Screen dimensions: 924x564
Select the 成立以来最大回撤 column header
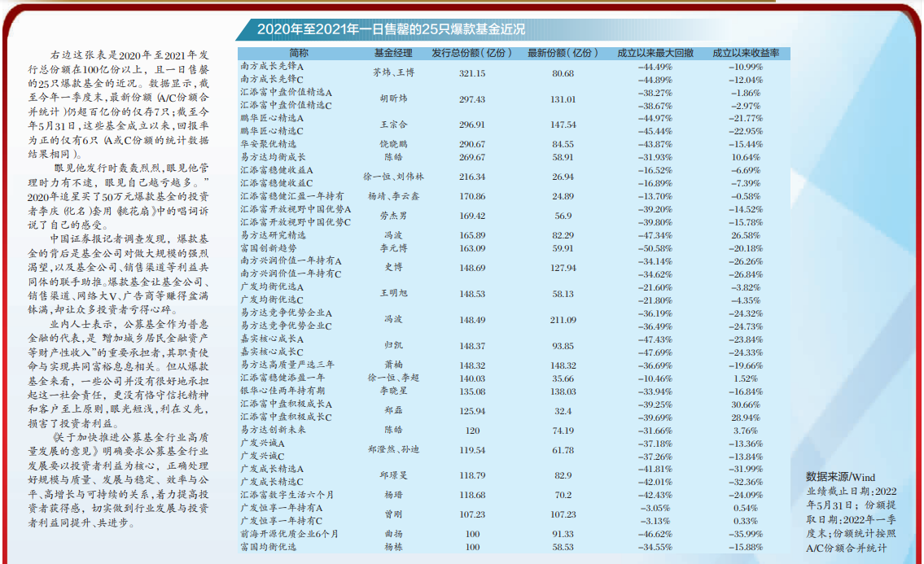655,53
